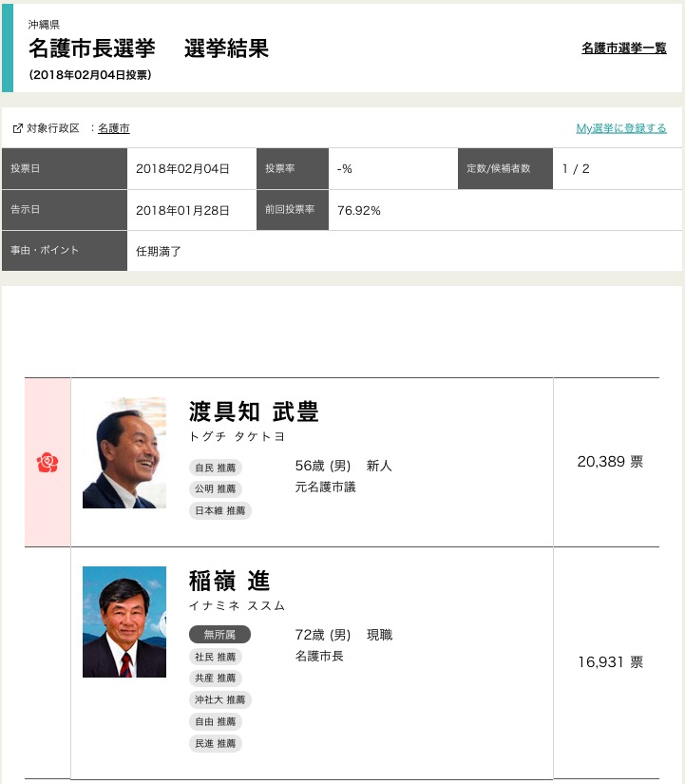Select candidate name 渡具知 武豊
685x784 pixels.
click(254, 411)
